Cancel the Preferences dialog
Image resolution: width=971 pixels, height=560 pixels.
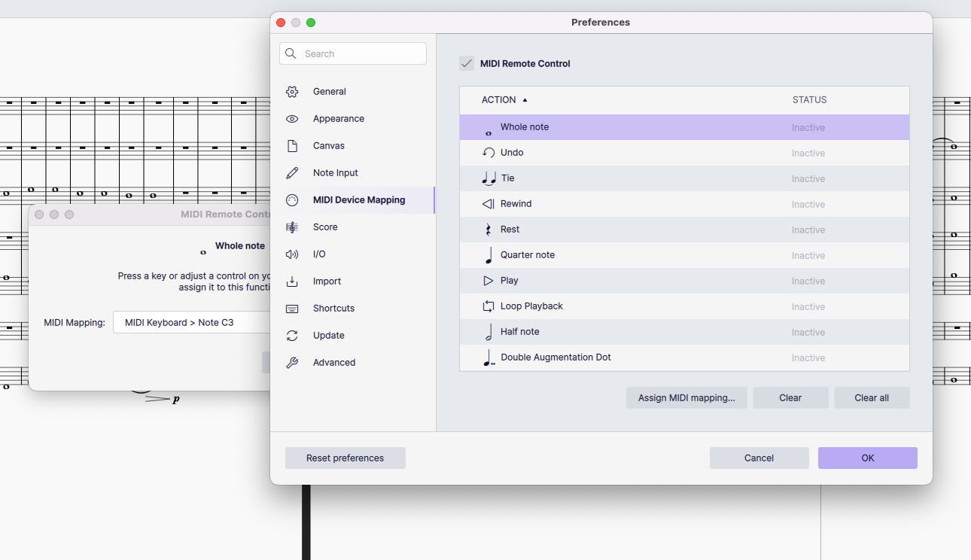(x=759, y=458)
